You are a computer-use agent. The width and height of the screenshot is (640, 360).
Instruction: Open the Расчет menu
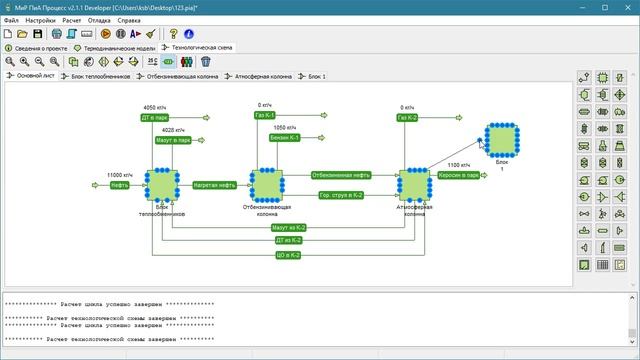(72, 20)
